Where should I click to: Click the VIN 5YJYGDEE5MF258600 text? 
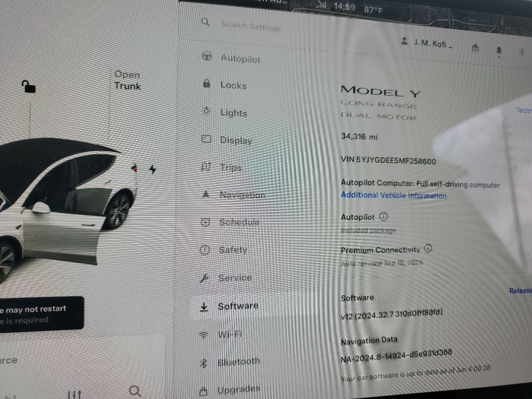[388, 160]
